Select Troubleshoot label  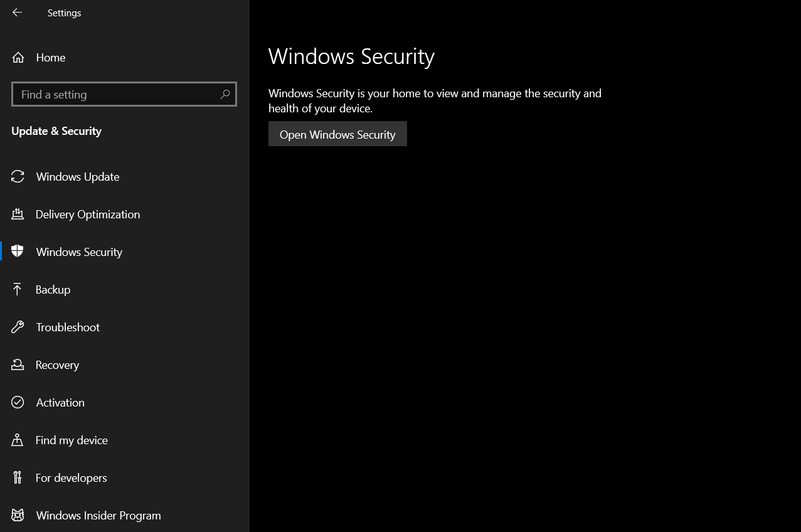(x=68, y=327)
